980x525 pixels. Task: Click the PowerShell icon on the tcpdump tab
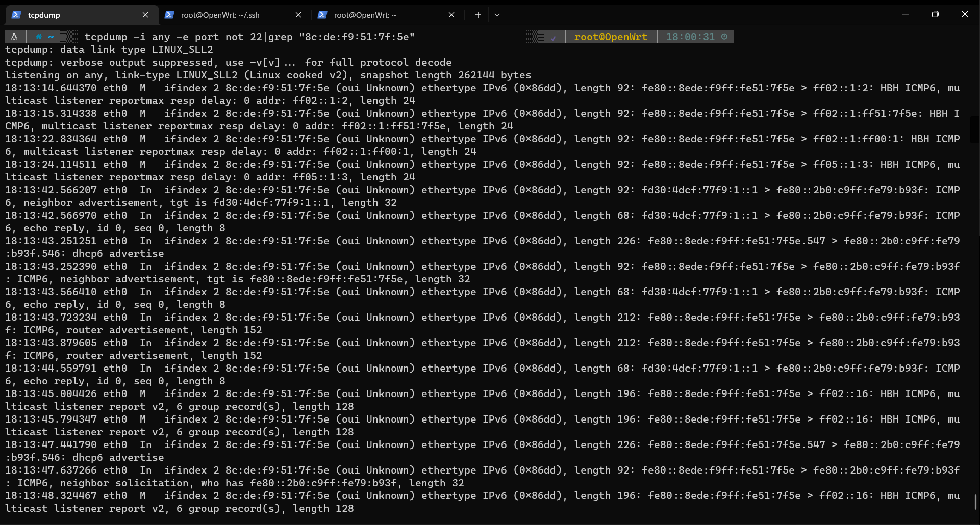(x=16, y=15)
